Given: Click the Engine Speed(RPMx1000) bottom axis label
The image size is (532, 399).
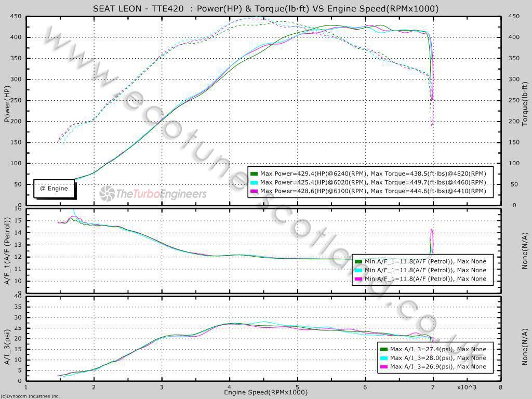Looking at the screenshot, I should pyautogui.click(x=265, y=392).
